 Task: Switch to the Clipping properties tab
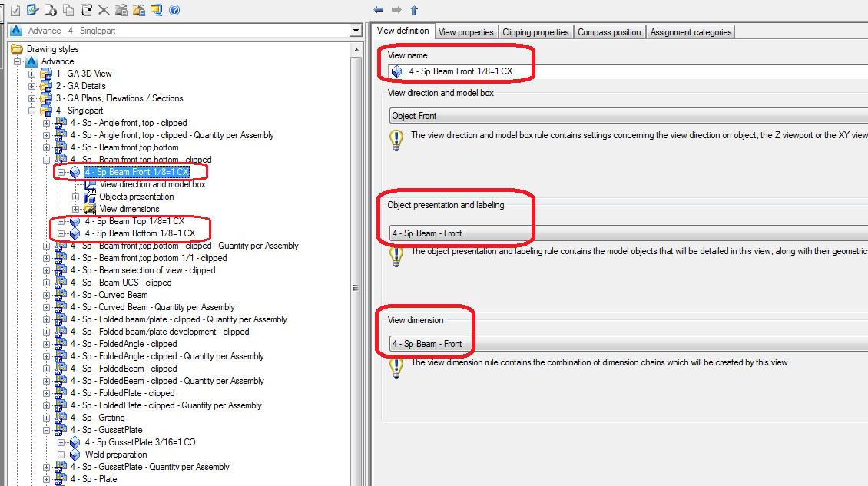point(536,32)
